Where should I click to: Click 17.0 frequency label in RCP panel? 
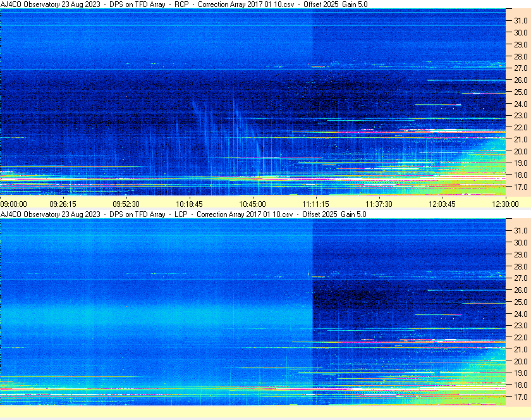tap(520, 187)
